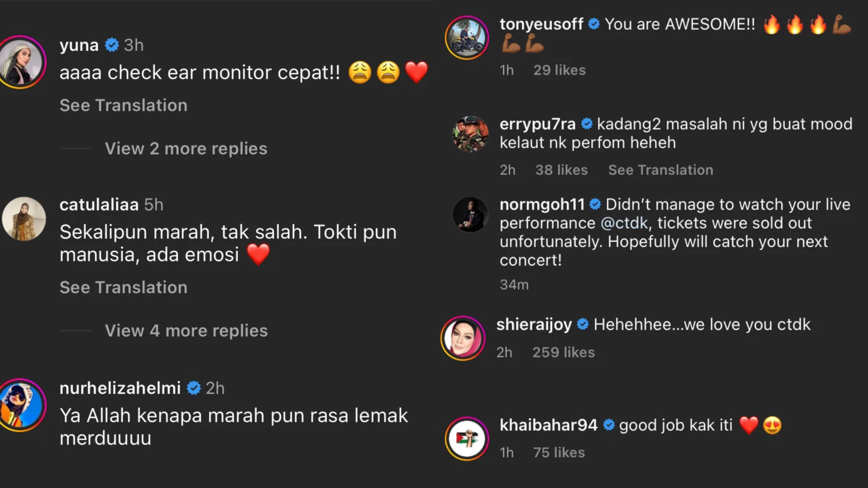The width and height of the screenshot is (868, 488).
Task: Expand 'View 4 more replies' under catulaliaa
Action: point(186,331)
